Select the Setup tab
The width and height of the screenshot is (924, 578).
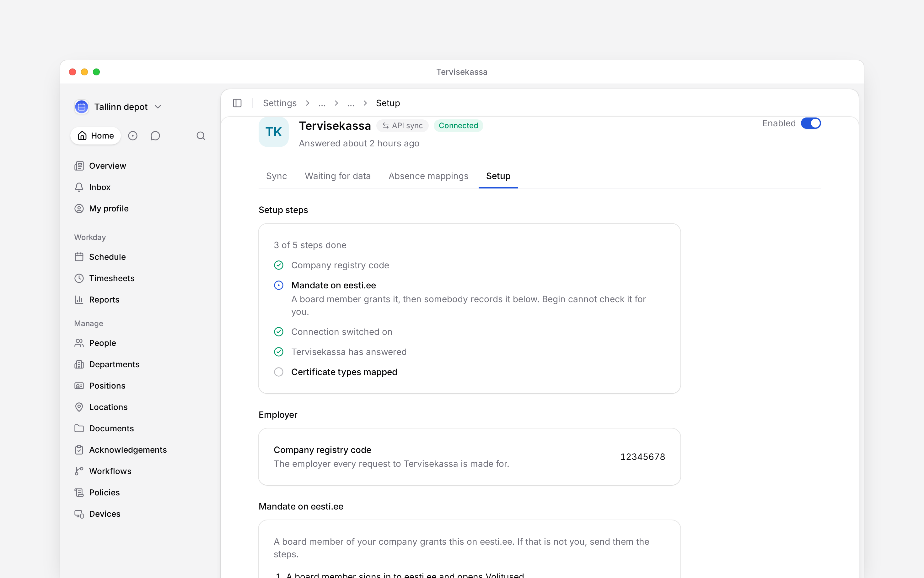[498, 176]
